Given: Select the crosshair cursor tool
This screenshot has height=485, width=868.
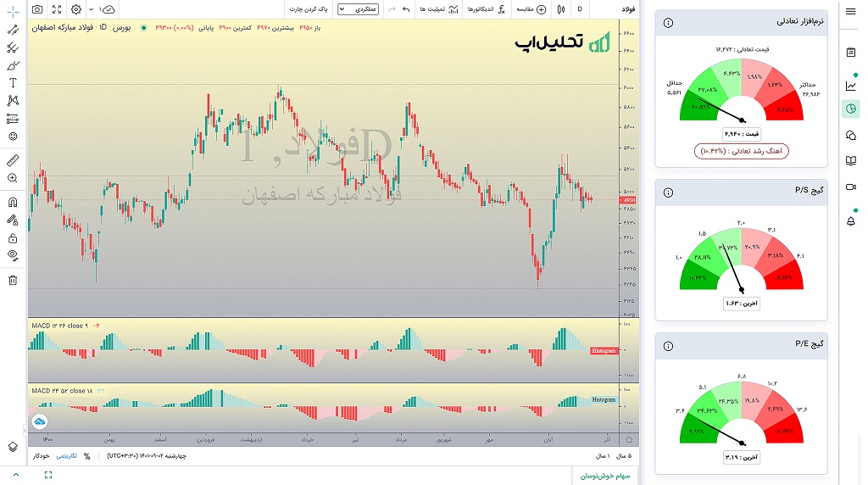Looking at the screenshot, I should [x=13, y=11].
